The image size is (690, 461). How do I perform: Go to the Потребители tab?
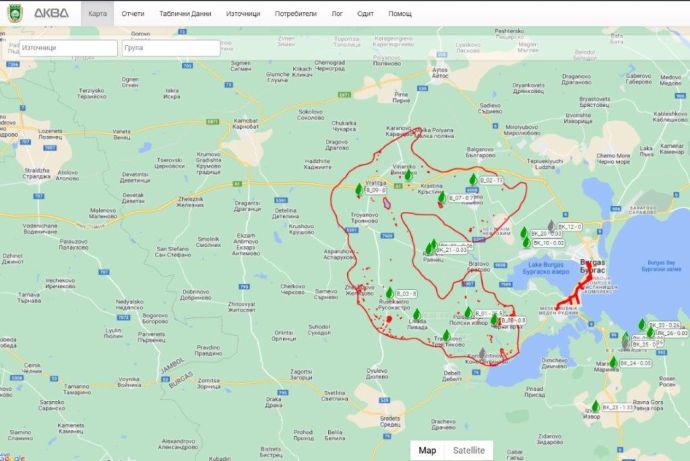point(295,14)
